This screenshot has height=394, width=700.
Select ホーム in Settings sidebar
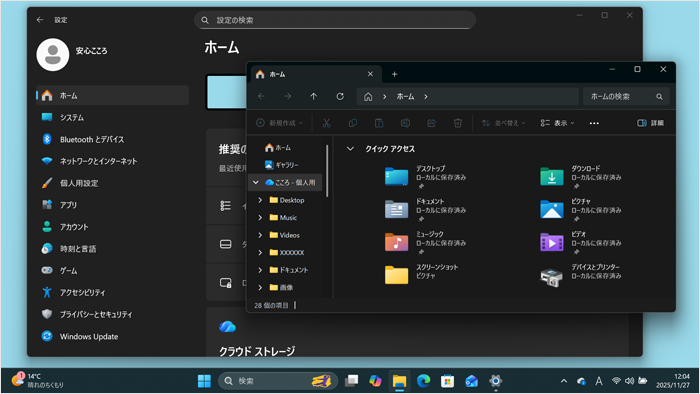click(112, 95)
